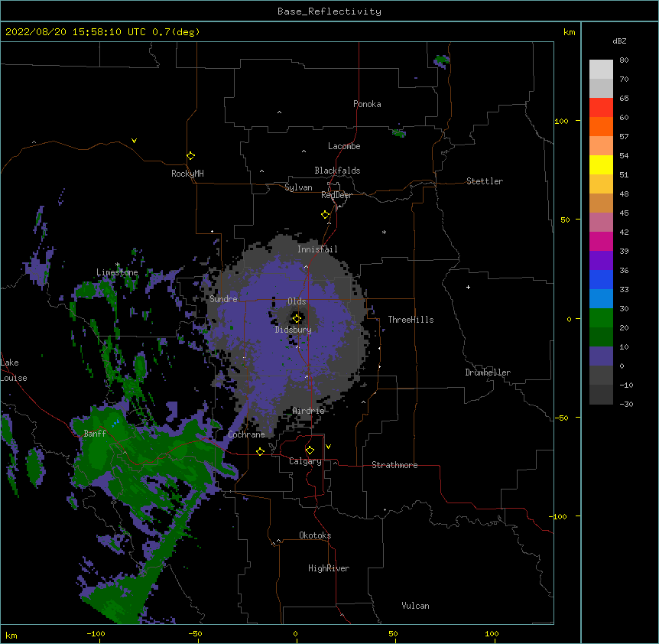Viewport: 659px width, 644px height.
Task: Pick the pure orange 60–57 dBZ legend swatch
Action: click(x=601, y=126)
